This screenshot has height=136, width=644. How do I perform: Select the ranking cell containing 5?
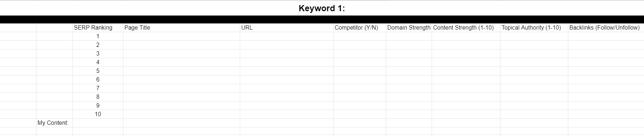pyautogui.click(x=98, y=71)
